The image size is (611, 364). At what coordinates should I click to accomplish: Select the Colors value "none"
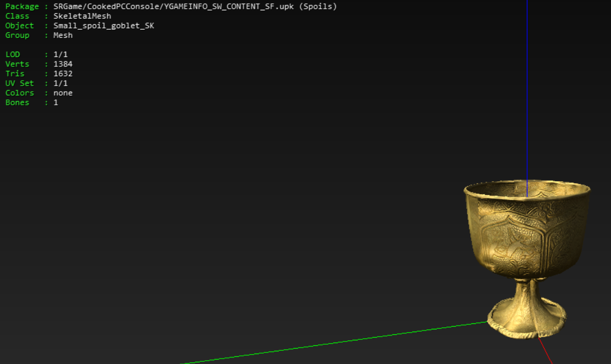click(x=63, y=93)
